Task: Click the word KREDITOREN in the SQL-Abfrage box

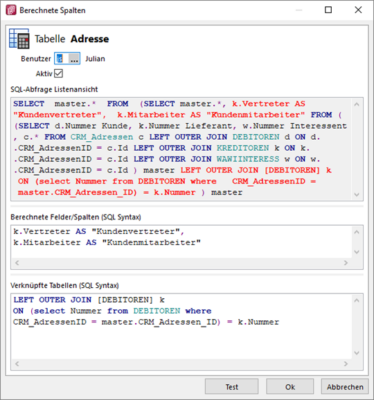Action: pyautogui.click(x=243, y=148)
